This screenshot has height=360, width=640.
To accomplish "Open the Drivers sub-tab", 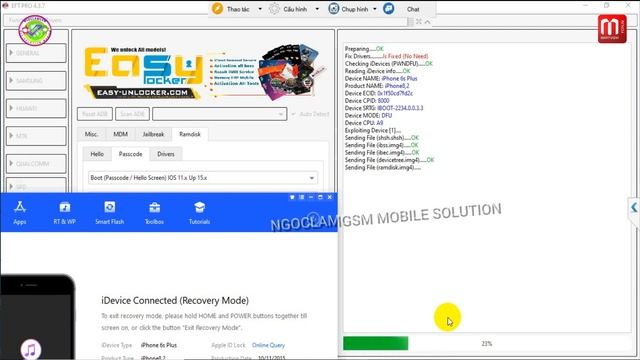I will (x=166, y=154).
